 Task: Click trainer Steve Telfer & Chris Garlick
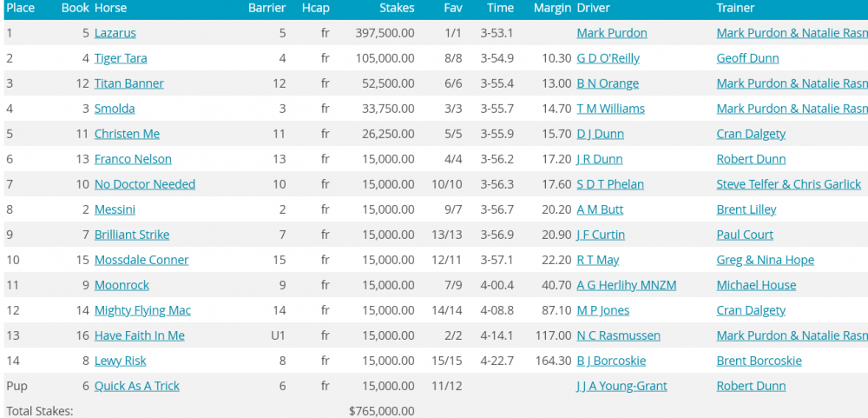click(788, 184)
